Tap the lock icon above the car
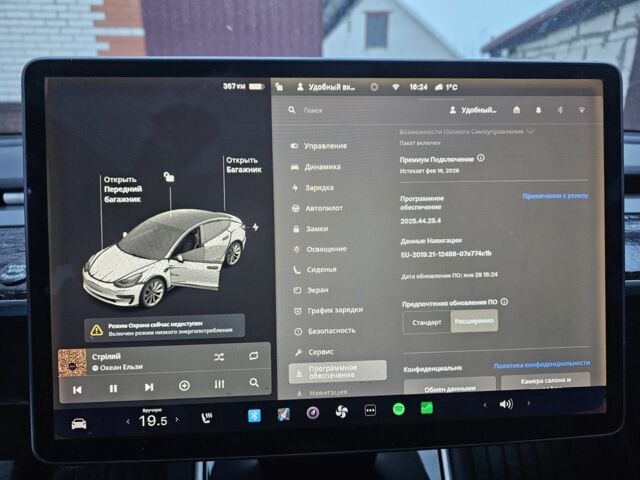 170,177
